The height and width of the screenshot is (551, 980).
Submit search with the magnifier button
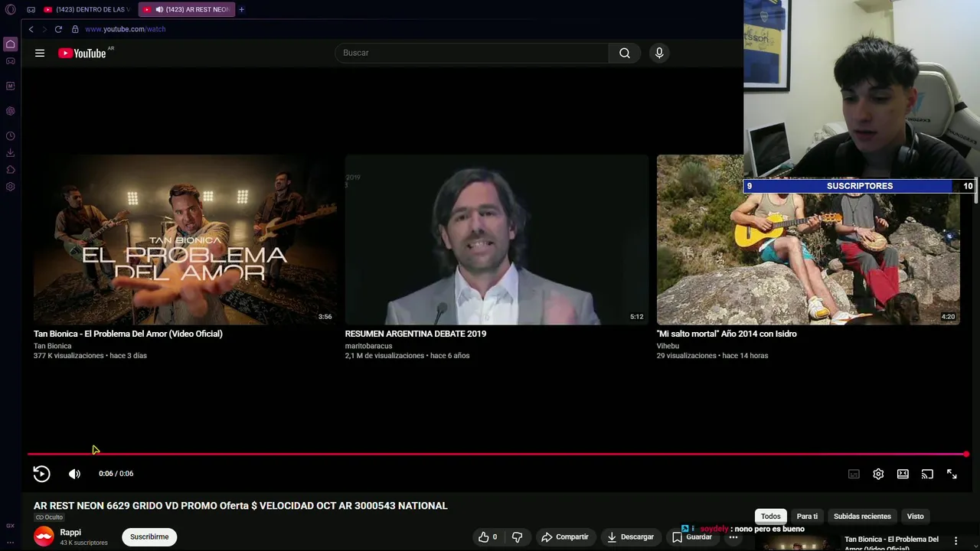(x=625, y=53)
